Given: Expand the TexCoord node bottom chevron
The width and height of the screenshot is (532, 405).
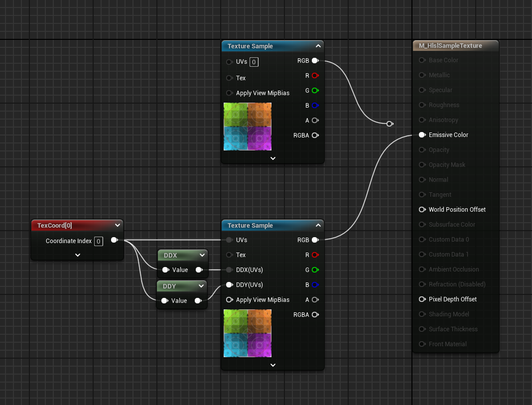Looking at the screenshot, I should coord(78,255).
